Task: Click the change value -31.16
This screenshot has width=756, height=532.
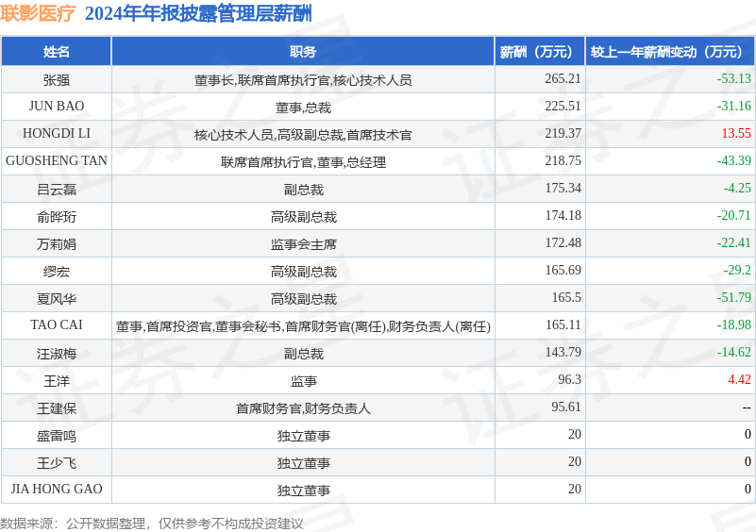Action: click(734, 106)
